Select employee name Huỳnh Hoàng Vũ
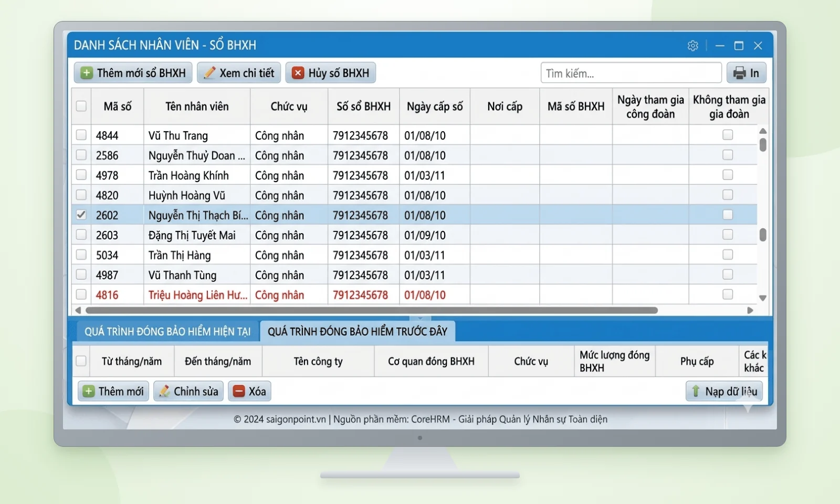This screenshot has width=840, height=504. 187,195
